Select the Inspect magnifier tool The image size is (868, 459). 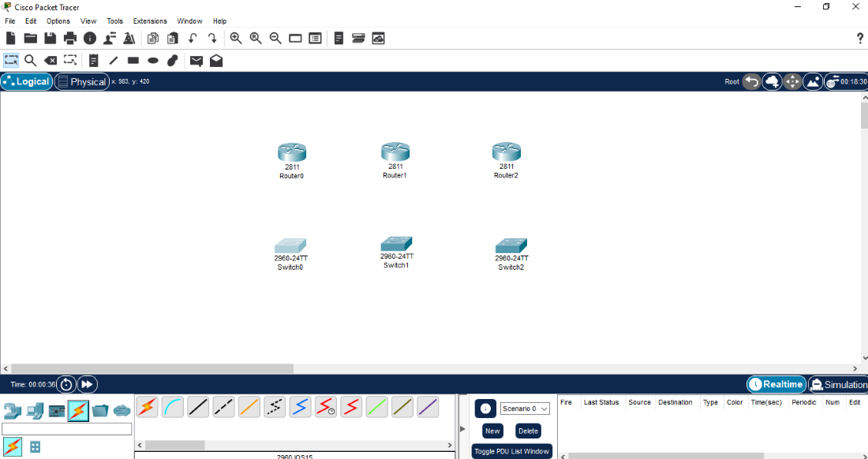(x=30, y=60)
